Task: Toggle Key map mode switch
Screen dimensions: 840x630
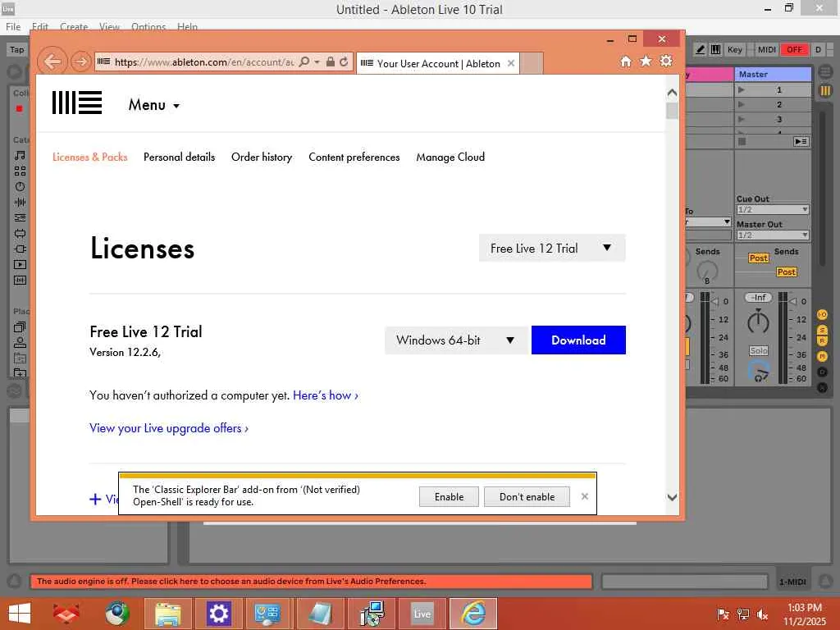Action: (734, 49)
